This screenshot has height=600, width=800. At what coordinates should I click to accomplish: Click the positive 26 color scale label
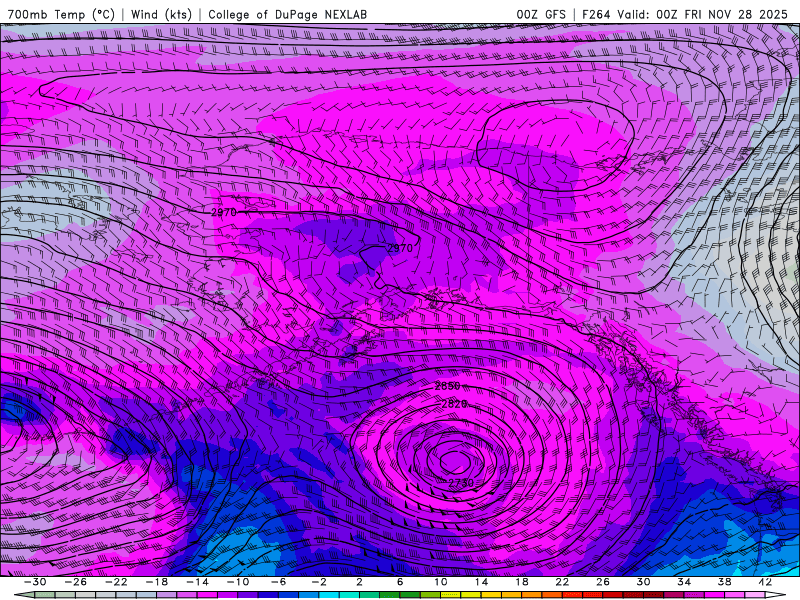pos(603,582)
